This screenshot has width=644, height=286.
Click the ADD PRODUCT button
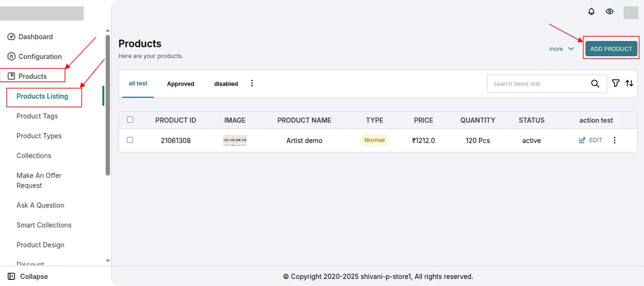click(x=611, y=49)
